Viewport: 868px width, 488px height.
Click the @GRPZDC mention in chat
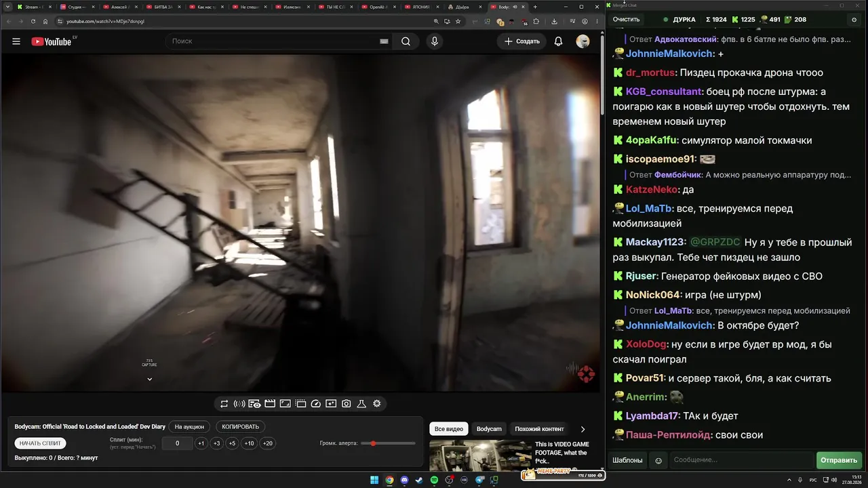(x=715, y=242)
